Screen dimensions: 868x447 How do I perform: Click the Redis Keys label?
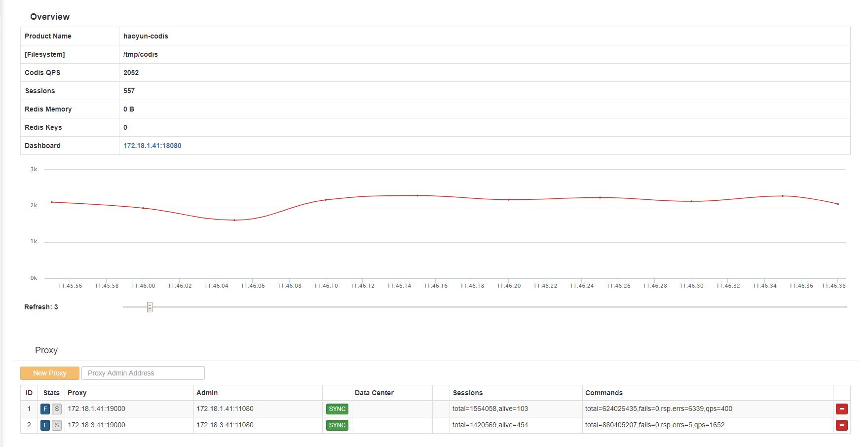click(43, 127)
